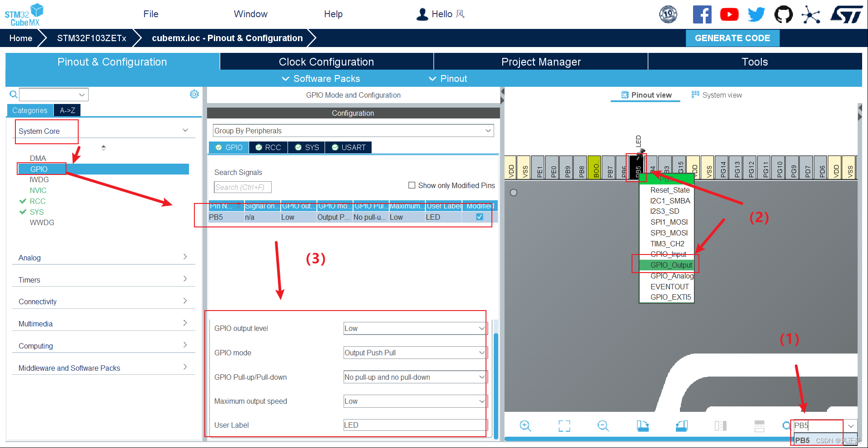
Task: Click the STM32CubeMX logo
Action: [24, 14]
